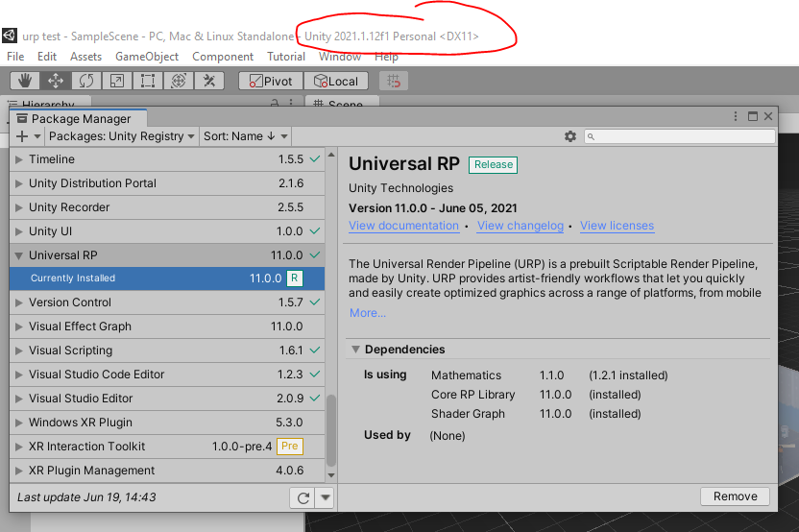Select XR Interaction Toolkit package

[167, 447]
